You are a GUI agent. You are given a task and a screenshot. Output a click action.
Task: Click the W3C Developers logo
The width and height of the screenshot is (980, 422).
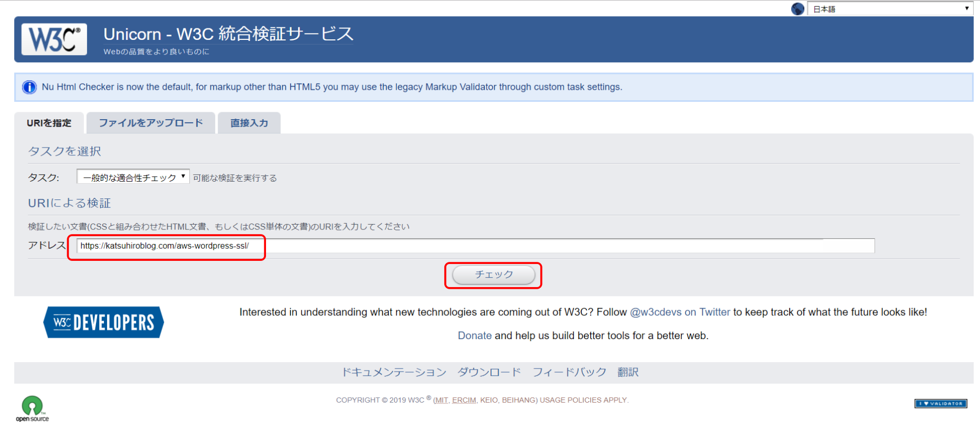pyautogui.click(x=103, y=322)
